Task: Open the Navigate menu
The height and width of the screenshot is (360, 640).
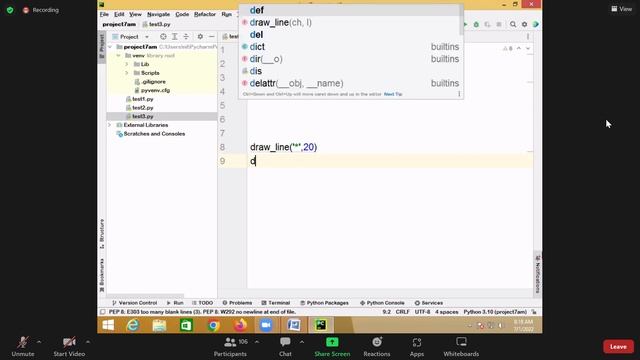Action: point(158,14)
